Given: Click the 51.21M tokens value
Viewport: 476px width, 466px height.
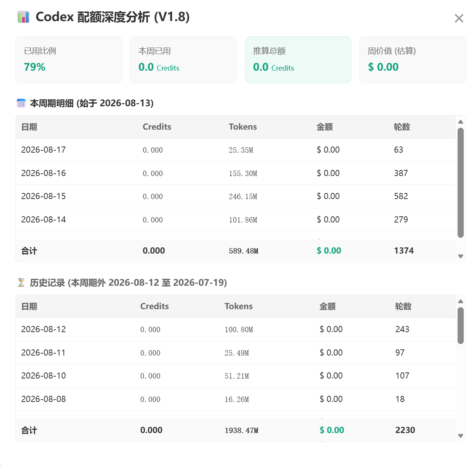Looking at the screenshot, I should [x=237, y=376].
